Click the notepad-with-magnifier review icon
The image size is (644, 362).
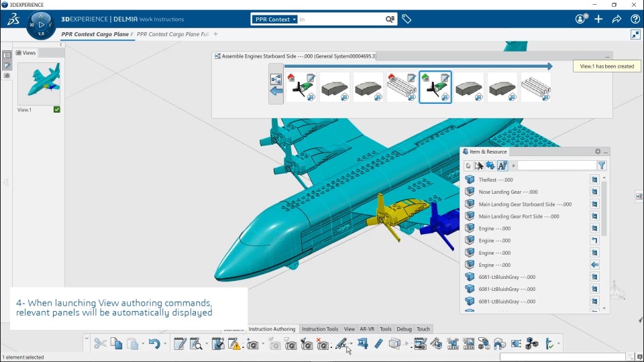tap(196, 343)
